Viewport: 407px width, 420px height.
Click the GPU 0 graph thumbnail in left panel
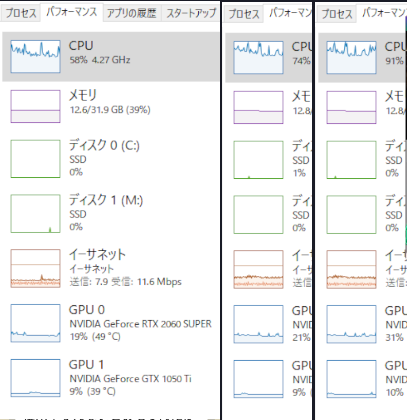[x=35, y=323]
